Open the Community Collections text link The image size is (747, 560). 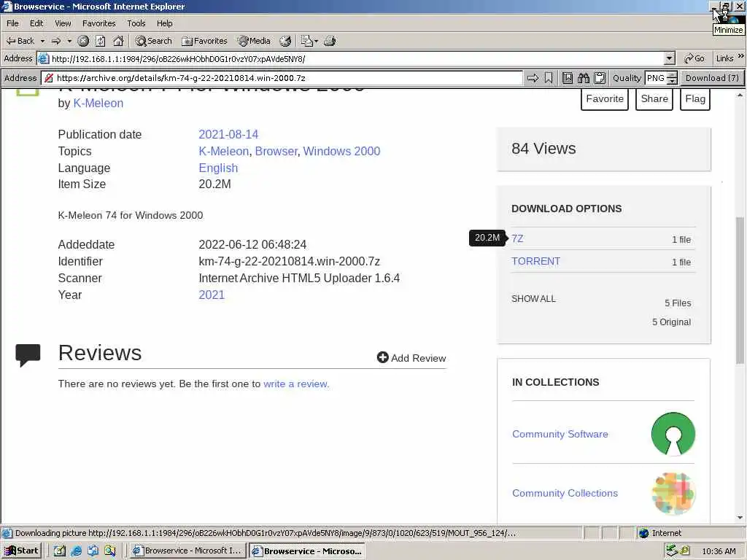pyautogui.click(x=565, y=494)
